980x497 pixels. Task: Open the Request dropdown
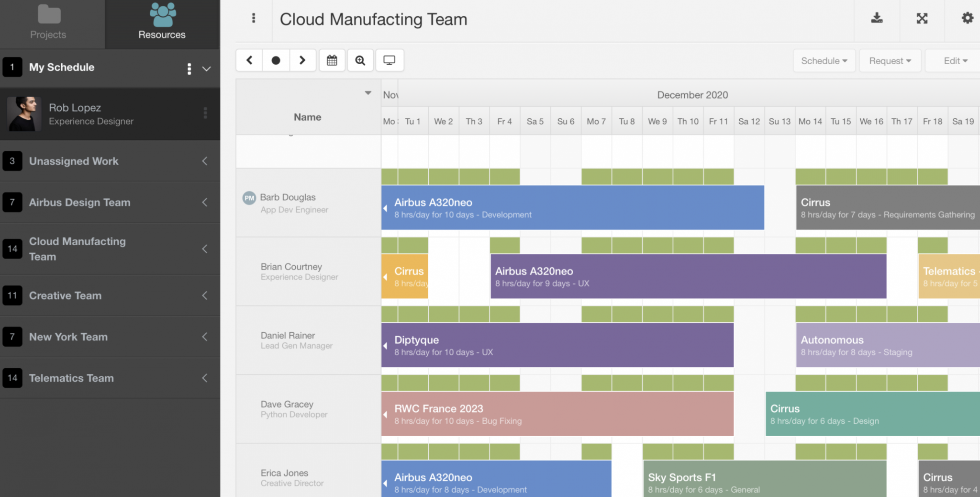tap(889, 60)
